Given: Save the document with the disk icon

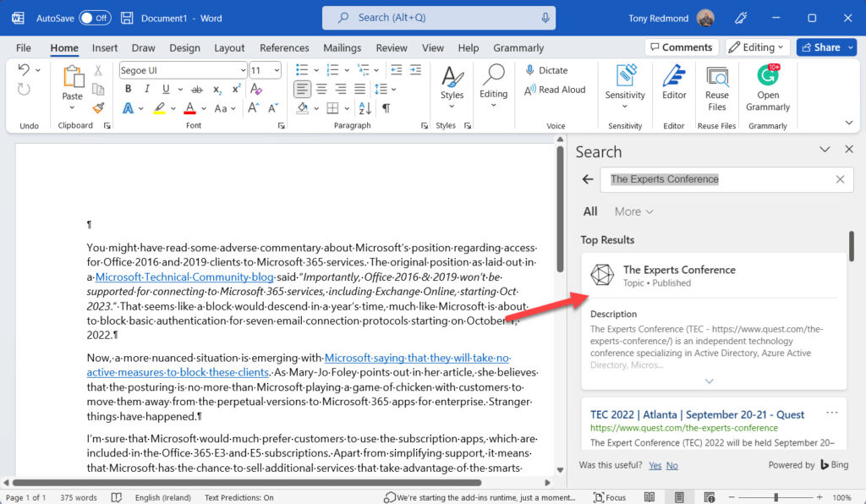Looking at the screenshot, I should pos(127,18).
